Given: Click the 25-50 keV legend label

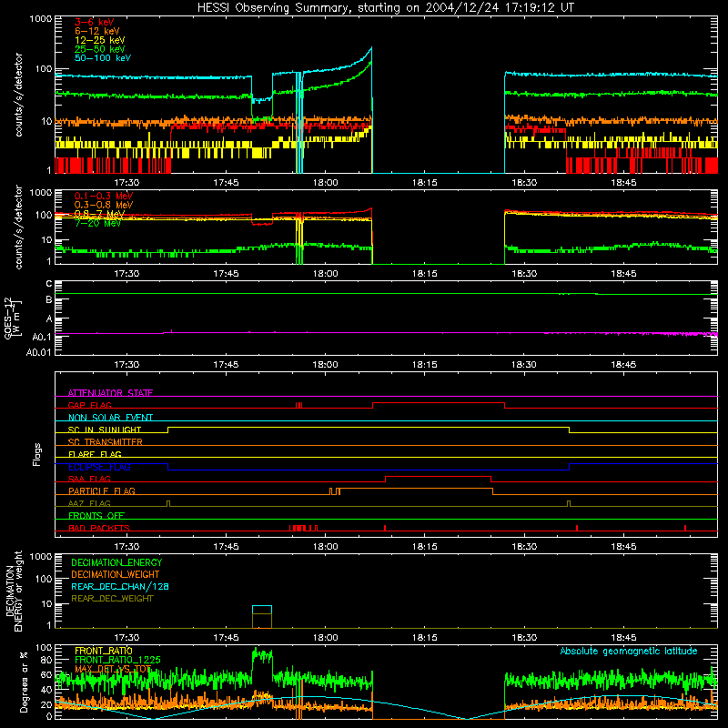Looking at the screenshot, I should (99, 49).
